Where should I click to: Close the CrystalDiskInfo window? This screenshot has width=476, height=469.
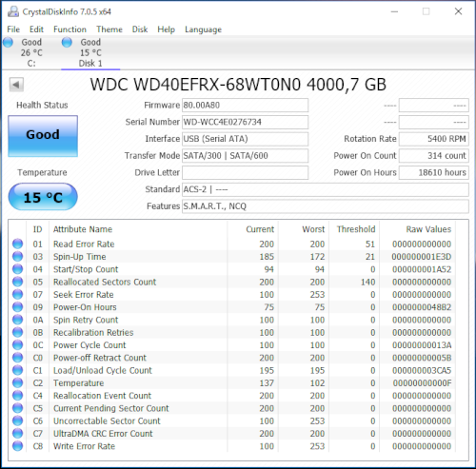tap(458, 11)
